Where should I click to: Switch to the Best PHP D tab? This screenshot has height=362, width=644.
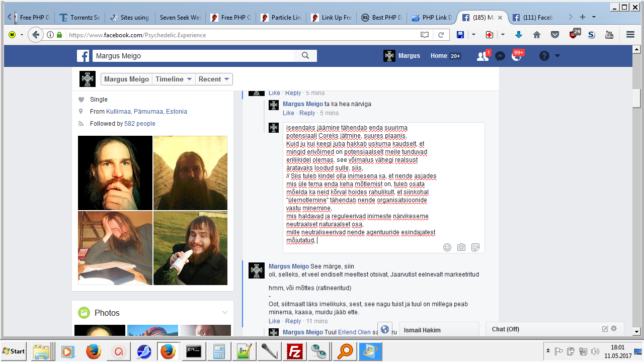click(381, 18)
